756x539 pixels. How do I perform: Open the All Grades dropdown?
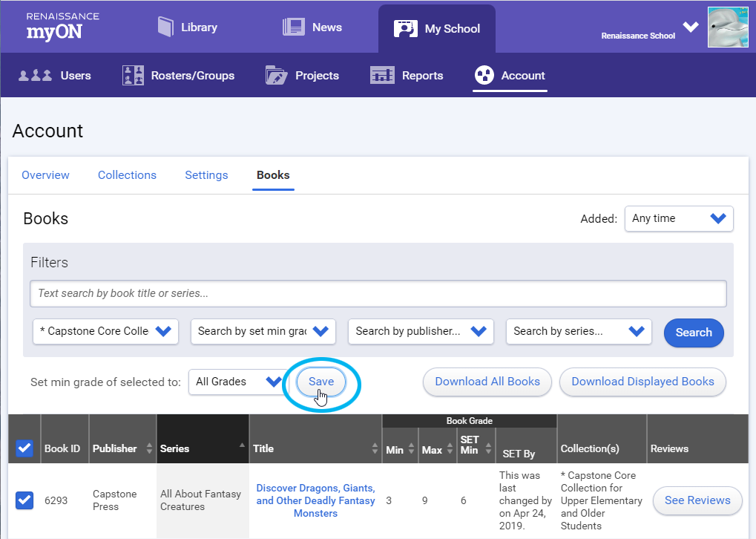(x=238, y=382)
